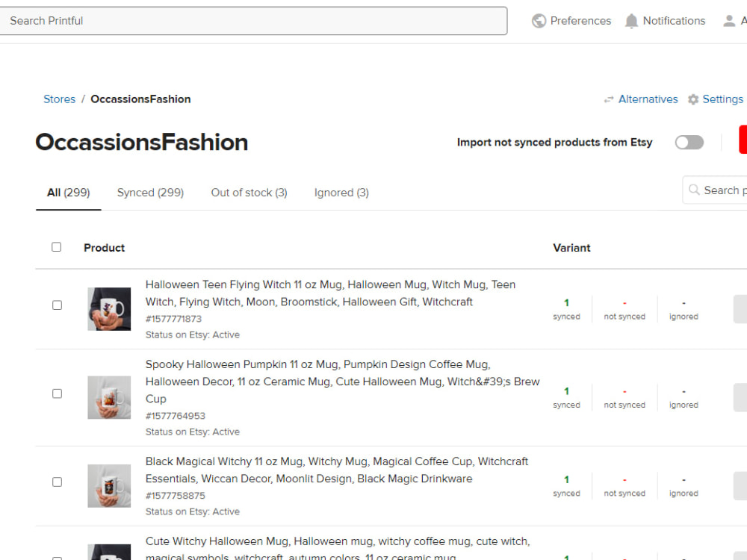Screen dimensions: 747x560
Task: Click OccassionsFashion breadcrumb text
Action: (140, 99)
